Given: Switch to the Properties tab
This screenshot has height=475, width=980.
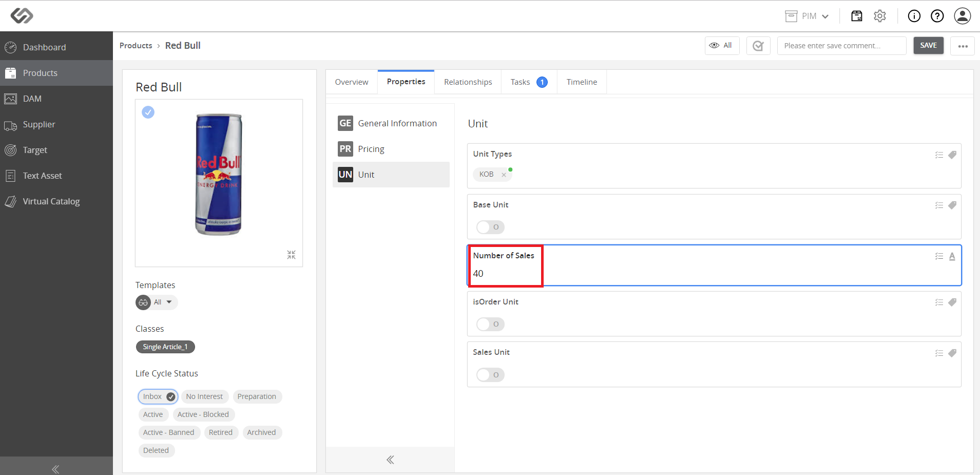Looking at the screenshot, I should [x=406, y=82].
